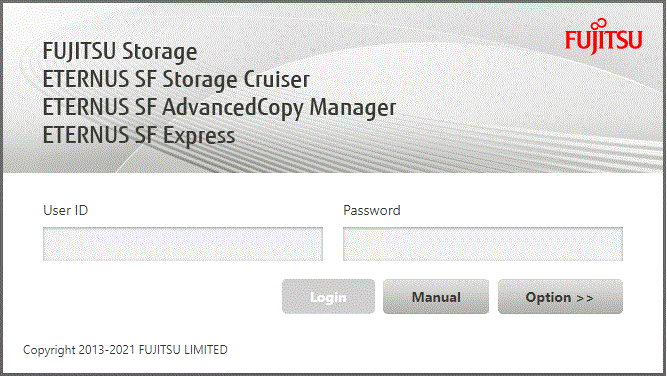Click the FUJITSU Storage heading

(x=120, y=51)
